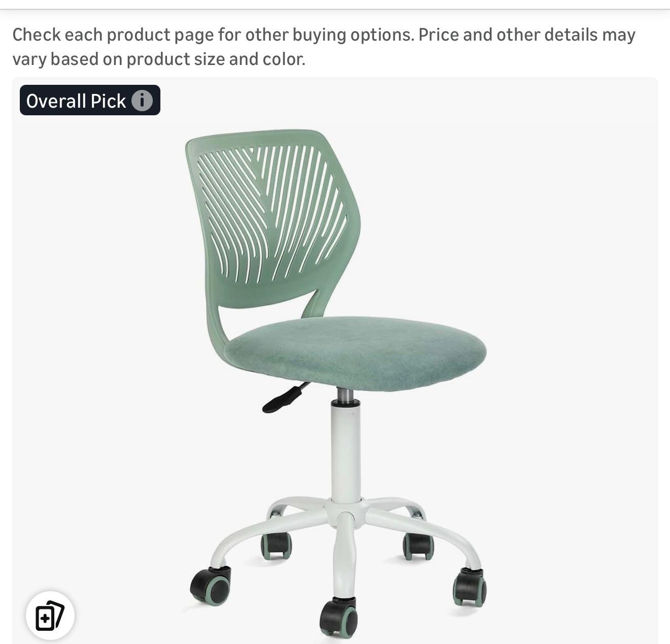Click the rear right caster wheel

418,546
